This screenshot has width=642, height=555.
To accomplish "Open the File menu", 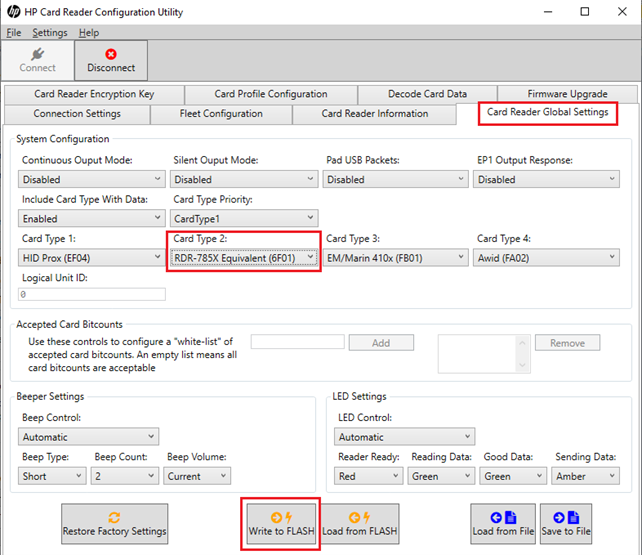I will [14, 32].
